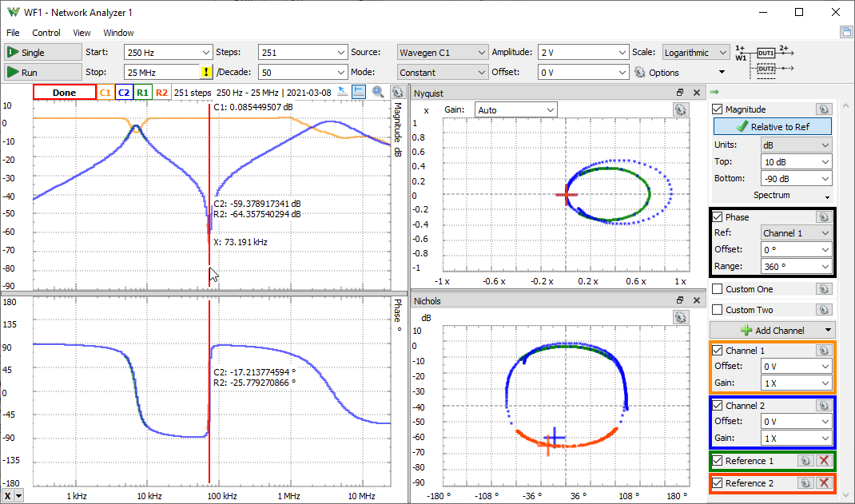Open the Control menu
This screenshot has height=504, width=855.
[x=46, y=33]
